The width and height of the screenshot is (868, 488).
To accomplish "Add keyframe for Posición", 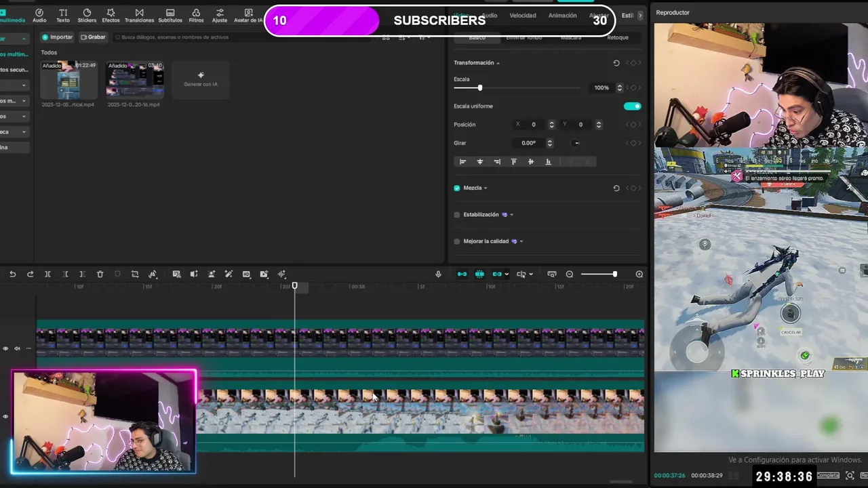I will pos(633,125).
